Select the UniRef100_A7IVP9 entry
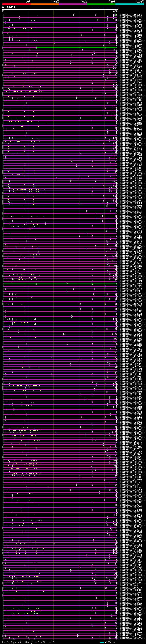Image resolution: width=146 pixels, height=644 pixels. (x=131, y=32)
